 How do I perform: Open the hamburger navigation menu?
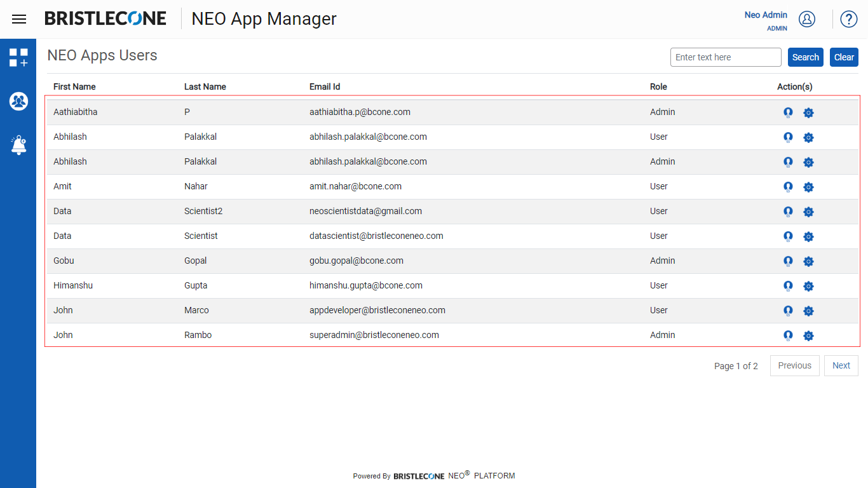click(19, 19)
